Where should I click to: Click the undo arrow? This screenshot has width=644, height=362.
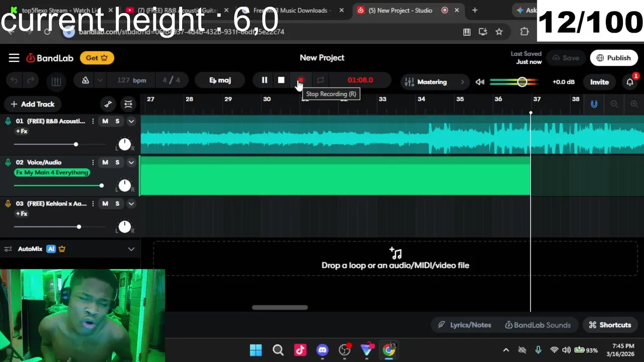point(14,80)
